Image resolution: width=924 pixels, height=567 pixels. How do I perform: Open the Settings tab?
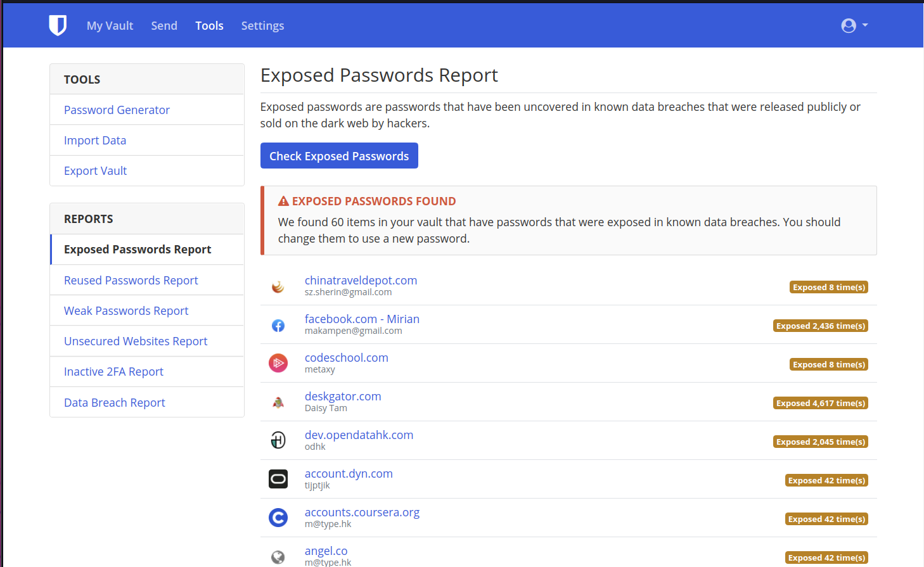262,26
